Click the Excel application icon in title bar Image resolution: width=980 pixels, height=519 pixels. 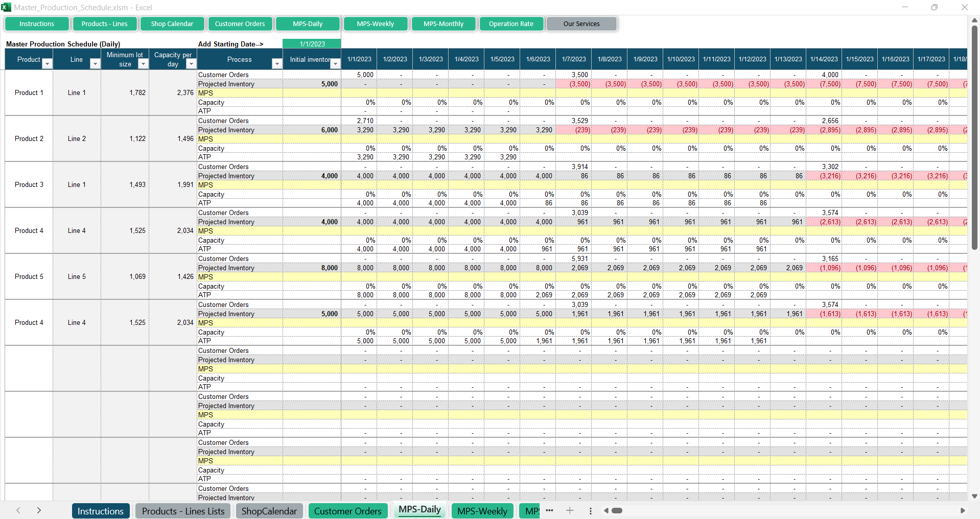pos(6,7)
